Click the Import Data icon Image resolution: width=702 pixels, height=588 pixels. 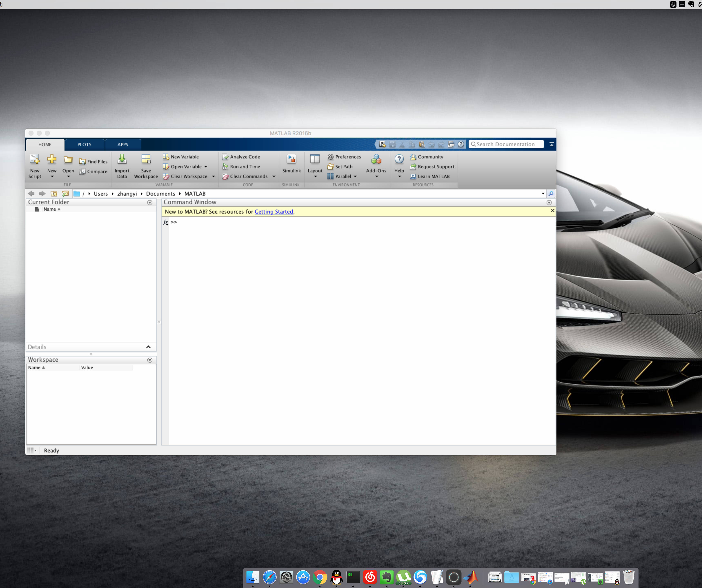point(122,159)
